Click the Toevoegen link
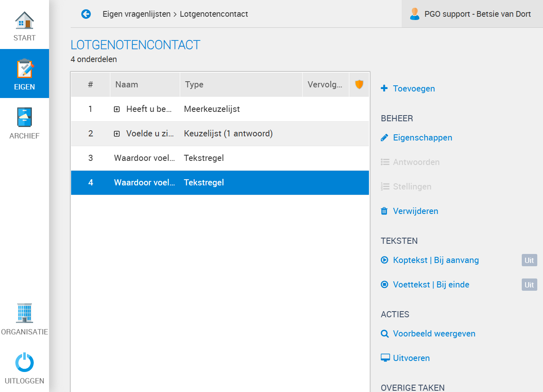Image resolution: width=543 pixels, height=392 pixels. pos(414,89)
